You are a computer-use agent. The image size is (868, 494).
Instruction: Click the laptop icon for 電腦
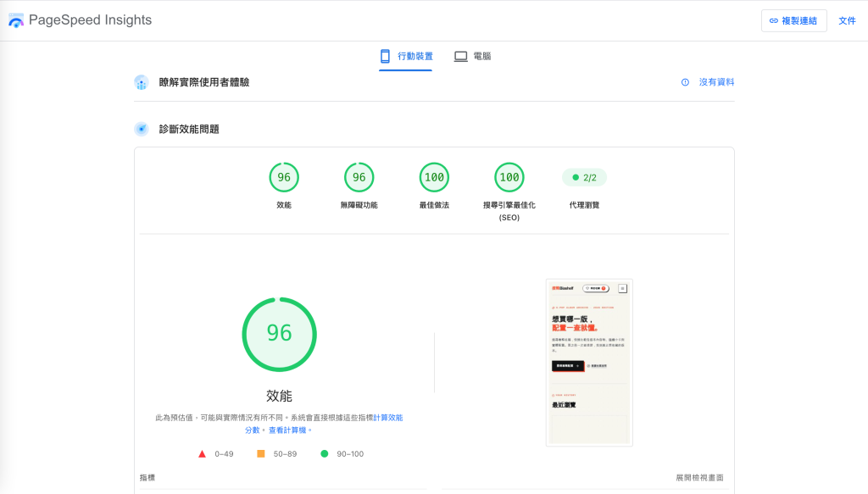460,57
